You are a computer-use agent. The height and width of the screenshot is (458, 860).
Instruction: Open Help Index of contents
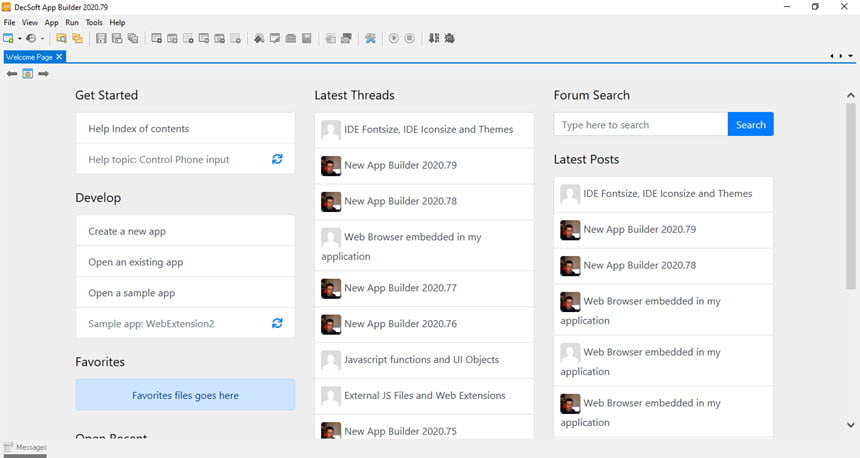(185, 128)
